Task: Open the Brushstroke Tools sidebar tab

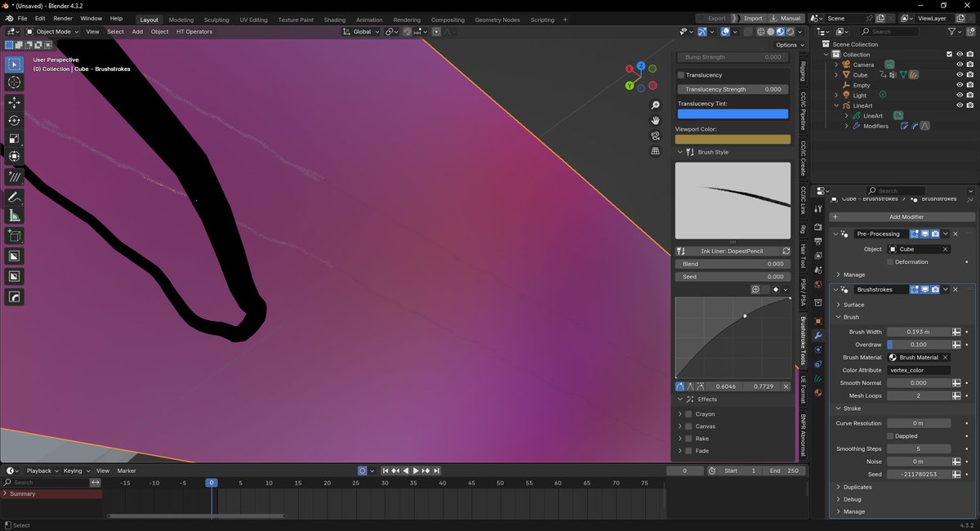Action: point(803,339)
